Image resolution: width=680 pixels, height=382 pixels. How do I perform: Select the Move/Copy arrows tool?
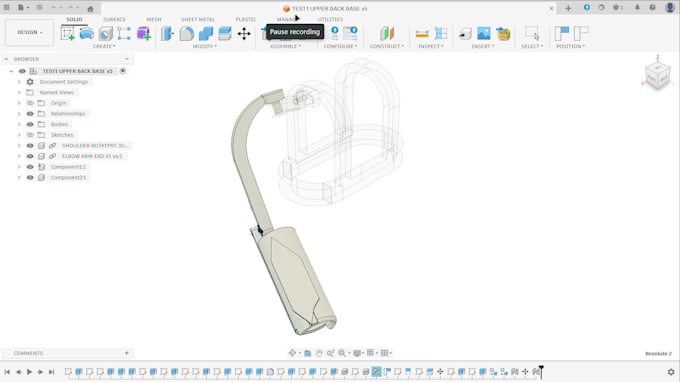(244, 33)
